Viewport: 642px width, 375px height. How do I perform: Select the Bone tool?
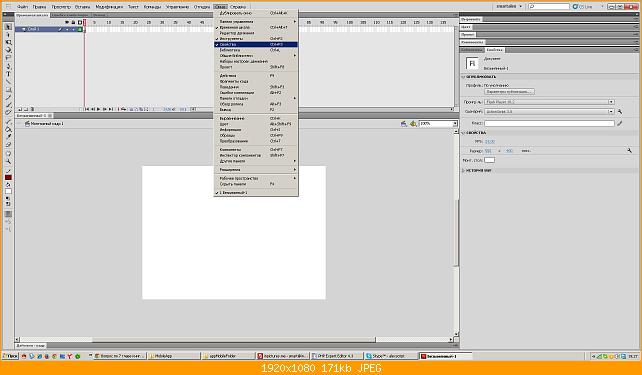pos(8,122)
